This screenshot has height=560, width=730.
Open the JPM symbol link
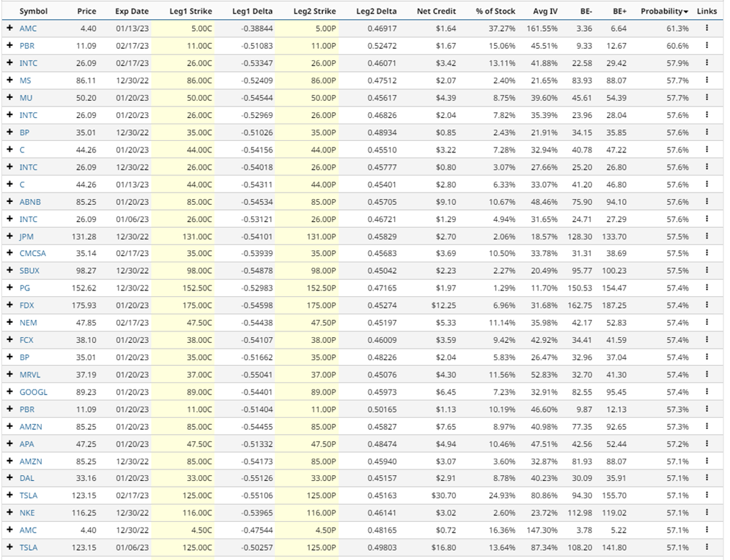coord(27,237)
